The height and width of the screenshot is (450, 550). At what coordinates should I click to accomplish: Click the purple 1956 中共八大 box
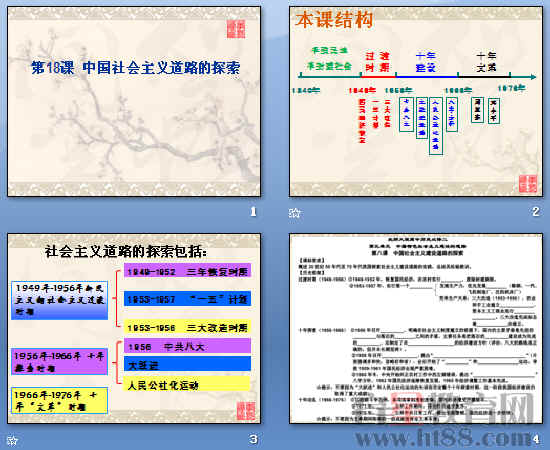(187, 346)
